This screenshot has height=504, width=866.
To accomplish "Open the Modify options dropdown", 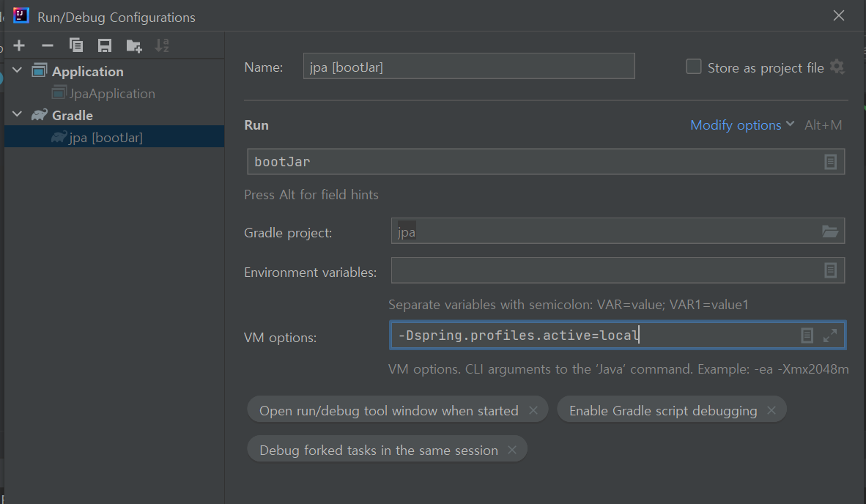I will [741, 125].
